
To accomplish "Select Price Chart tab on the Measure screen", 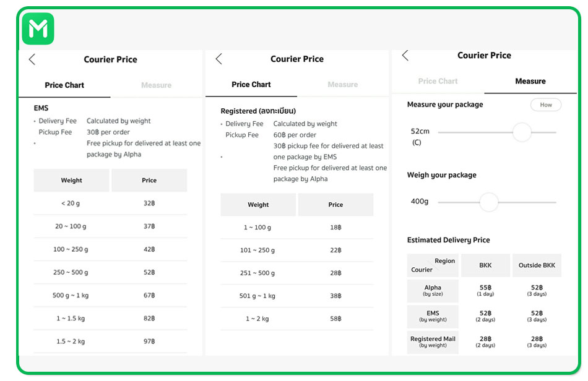I will 438,81.
